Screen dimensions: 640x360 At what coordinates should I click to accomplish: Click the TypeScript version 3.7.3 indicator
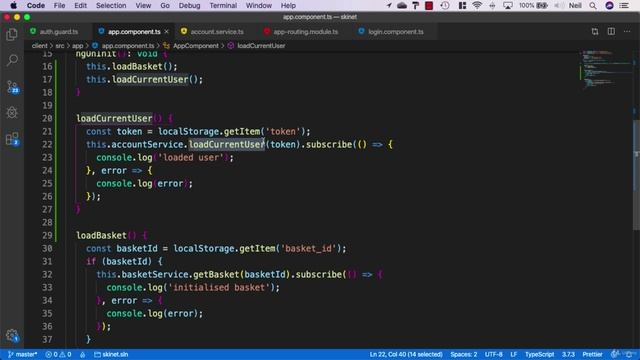pyautogui.click(x=568, y=354)
